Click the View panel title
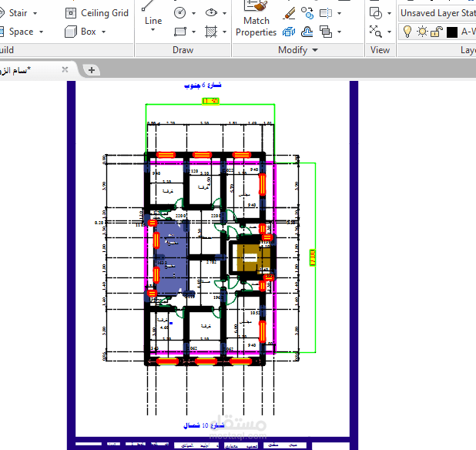 point(380,50)
